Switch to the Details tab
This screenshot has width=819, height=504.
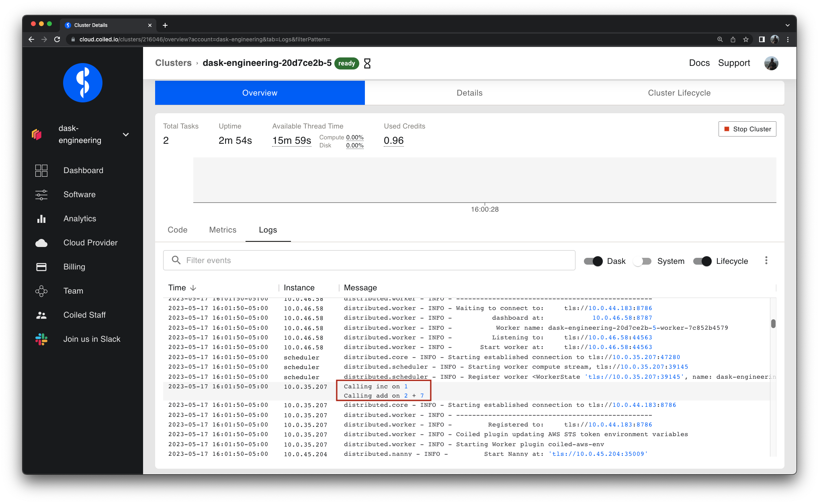point(469,92)
